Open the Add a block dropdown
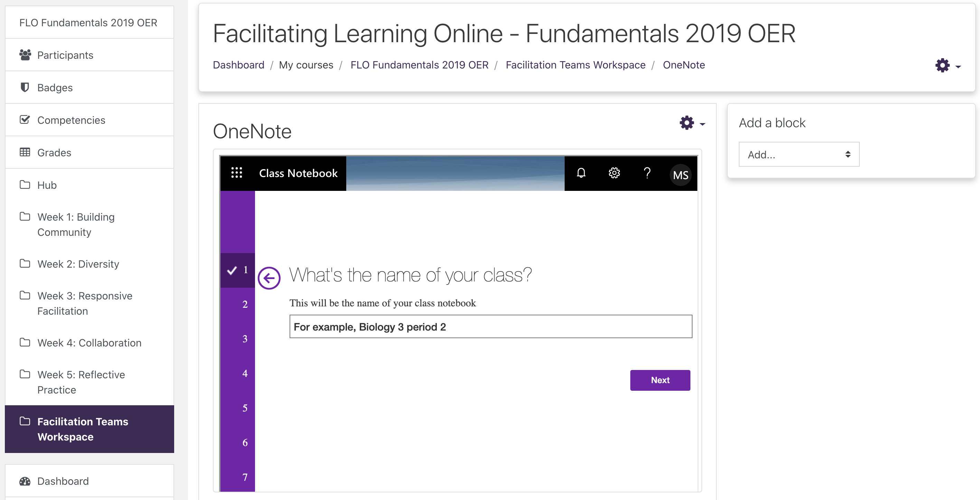The width and height of the screenshot is (980, 500). (799, 154)
